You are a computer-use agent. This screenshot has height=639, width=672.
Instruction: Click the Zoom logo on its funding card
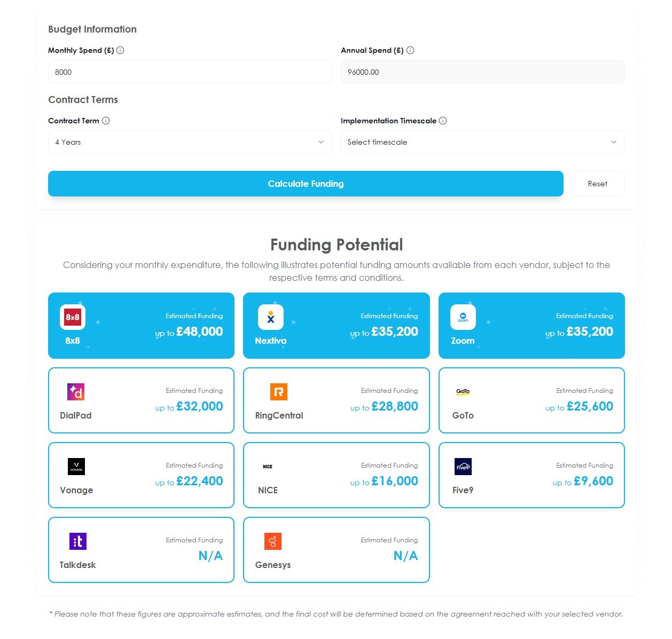pyautogui.click(x=463, y=317)
